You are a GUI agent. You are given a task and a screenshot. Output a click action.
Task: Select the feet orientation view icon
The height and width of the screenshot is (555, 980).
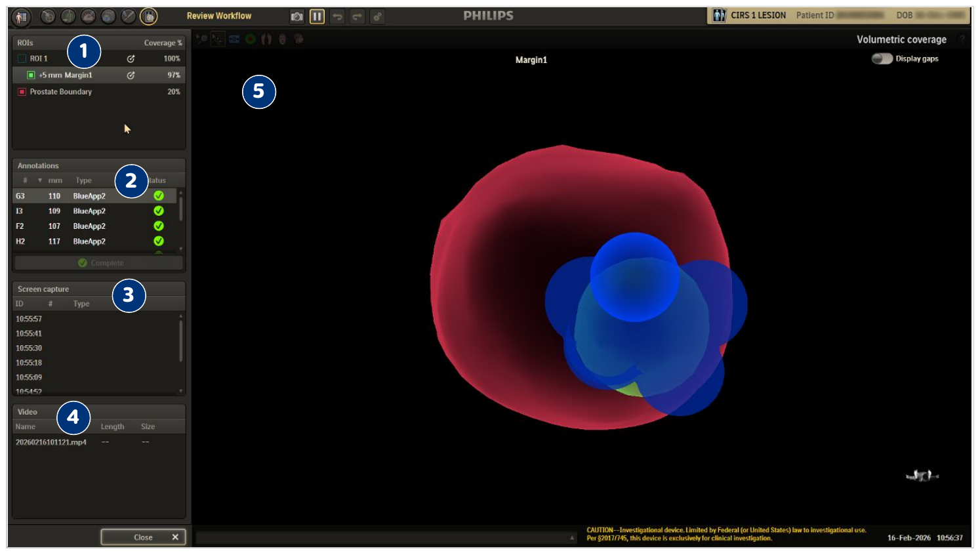266,39
